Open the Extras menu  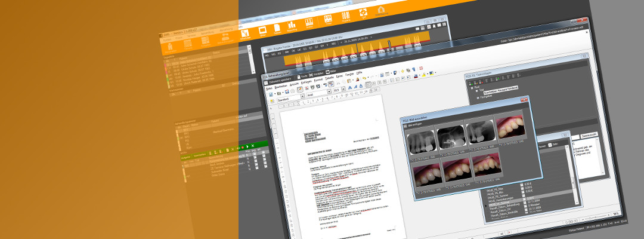tap(339, 76)
